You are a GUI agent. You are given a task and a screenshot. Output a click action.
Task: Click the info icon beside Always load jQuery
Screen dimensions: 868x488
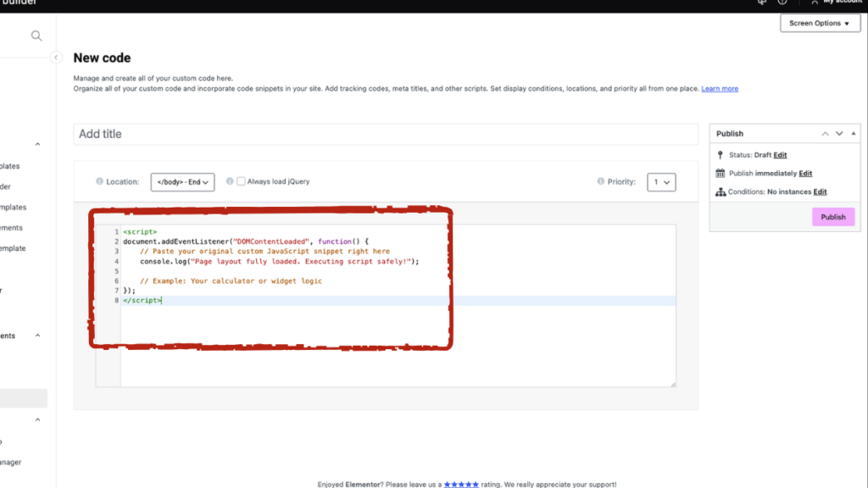[230, 181]
